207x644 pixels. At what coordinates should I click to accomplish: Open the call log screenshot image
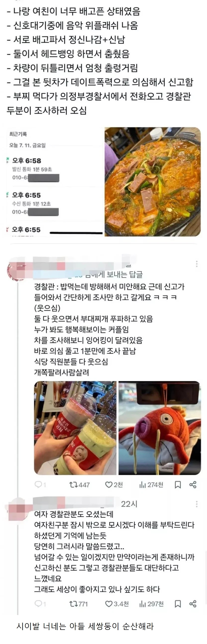54,182
